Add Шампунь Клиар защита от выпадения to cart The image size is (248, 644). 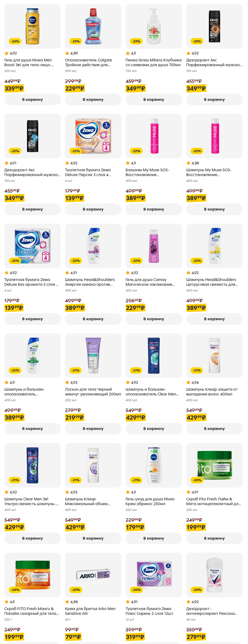(x=214, y=429)
